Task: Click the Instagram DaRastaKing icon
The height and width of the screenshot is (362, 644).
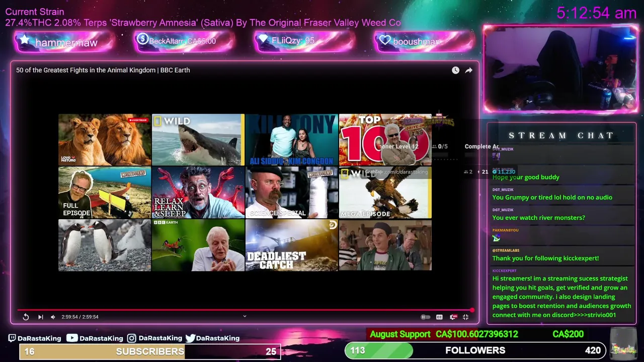Action: (131, 338)
